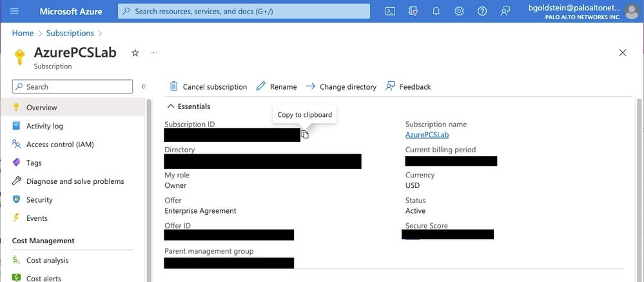The height and width of the screenshot is (282, 644).
Task: Focus the left menu Search field
Action: [72, 86]
